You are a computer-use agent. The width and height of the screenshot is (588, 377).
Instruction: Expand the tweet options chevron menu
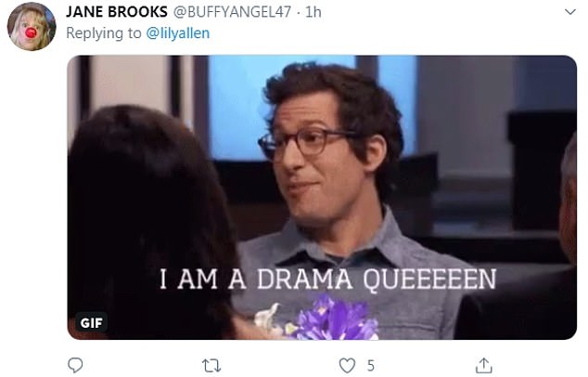[x=570, y=12]
